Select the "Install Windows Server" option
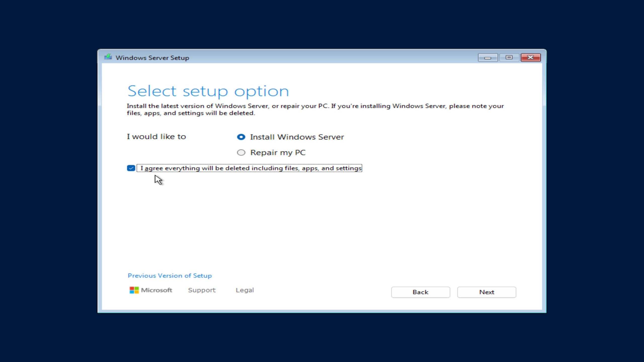The width and height of the screenshot is (644, 362). [241, 137]
